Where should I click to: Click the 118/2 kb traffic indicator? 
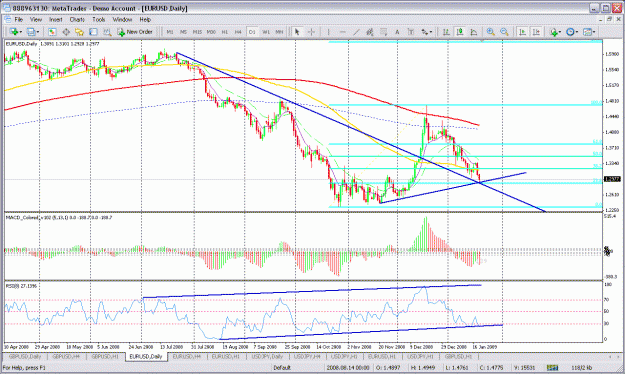[x=582, y=368]
